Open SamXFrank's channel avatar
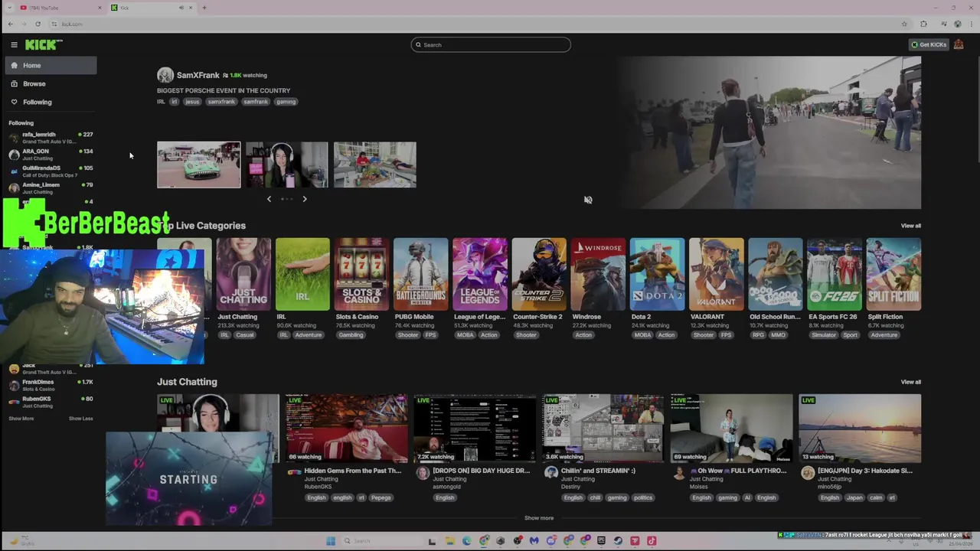This screenshot has width=980, height=551. pyautogui.click(x=165, y=75)
